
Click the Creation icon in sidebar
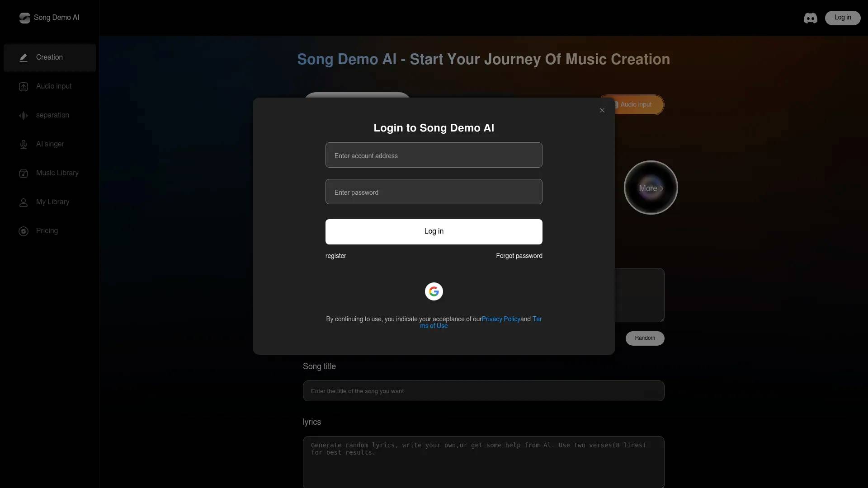(x=23, y=57)
